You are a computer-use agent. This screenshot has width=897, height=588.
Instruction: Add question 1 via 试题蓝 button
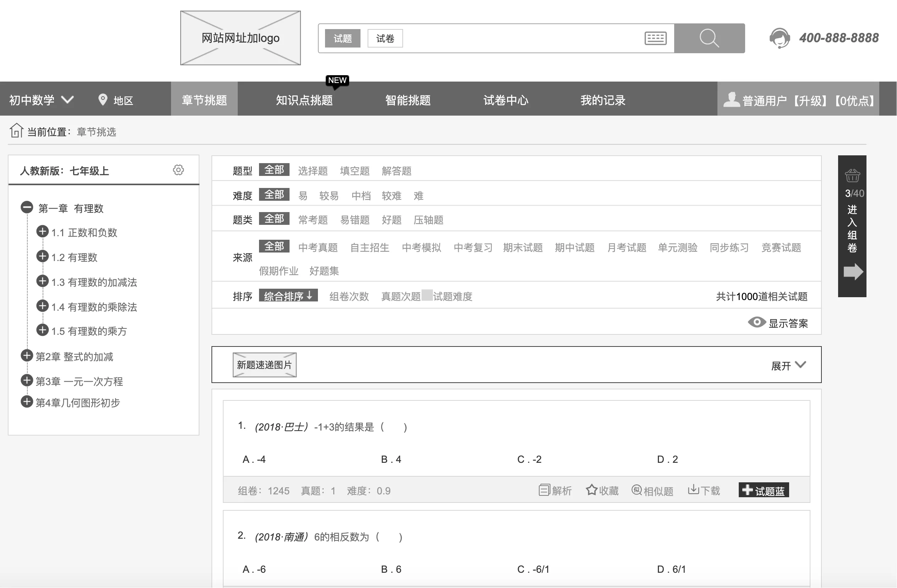763,490
